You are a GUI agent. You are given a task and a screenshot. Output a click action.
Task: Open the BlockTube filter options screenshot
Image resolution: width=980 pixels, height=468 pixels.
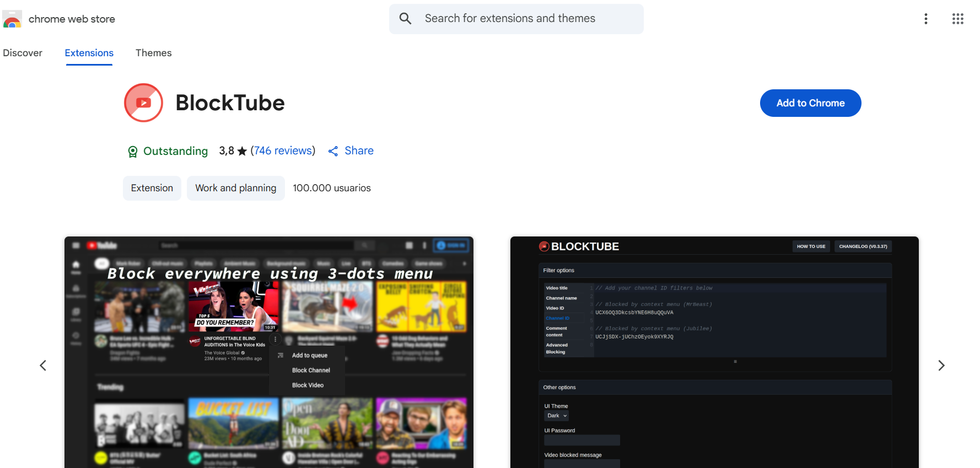tap(714, 353)
